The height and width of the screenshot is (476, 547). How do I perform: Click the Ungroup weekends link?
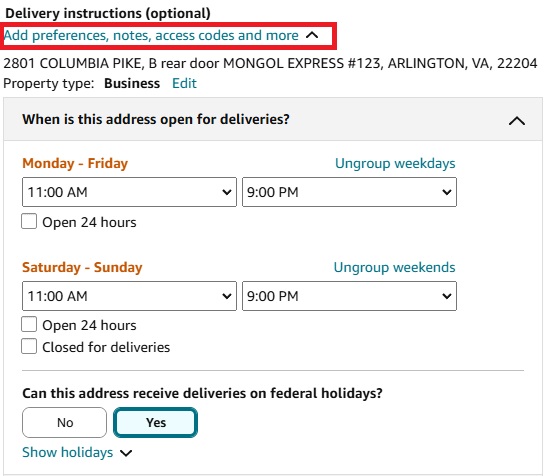coord(394,267)
